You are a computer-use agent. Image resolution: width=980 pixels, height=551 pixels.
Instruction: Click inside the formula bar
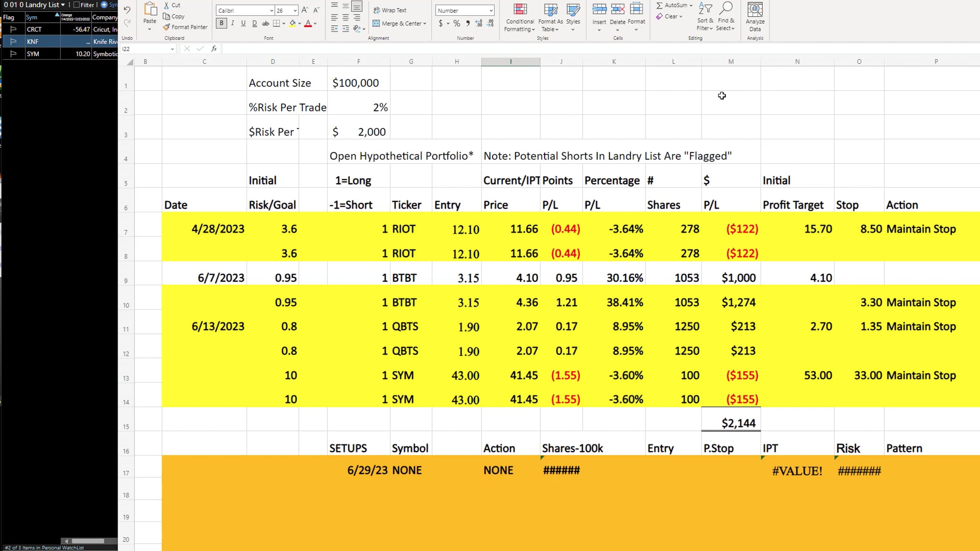(x=600, y=49)
